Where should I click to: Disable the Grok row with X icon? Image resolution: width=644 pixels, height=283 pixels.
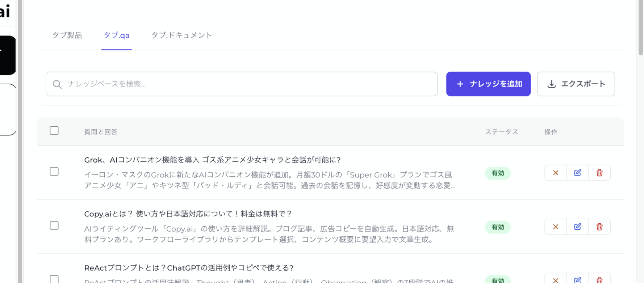coord(556,173)
